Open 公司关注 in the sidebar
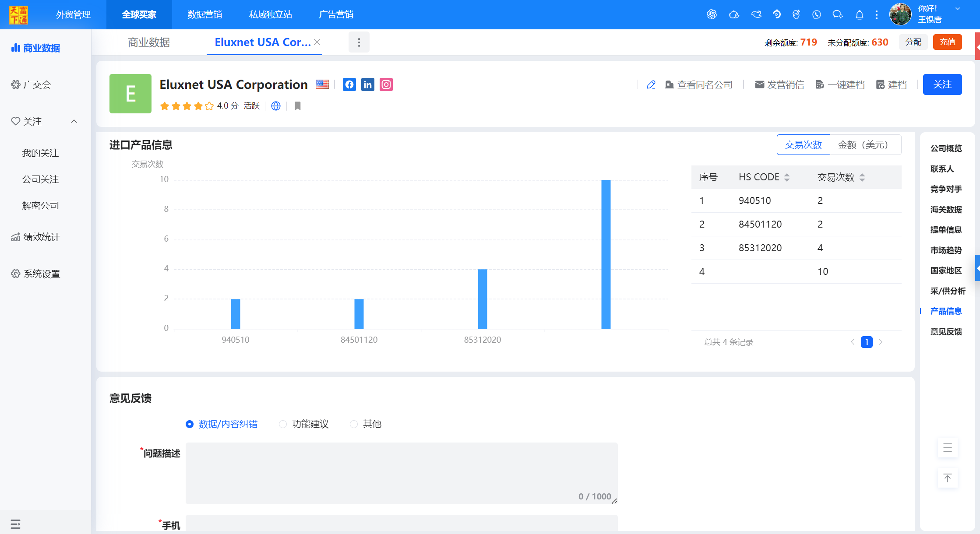 click(x=40, y=179)
